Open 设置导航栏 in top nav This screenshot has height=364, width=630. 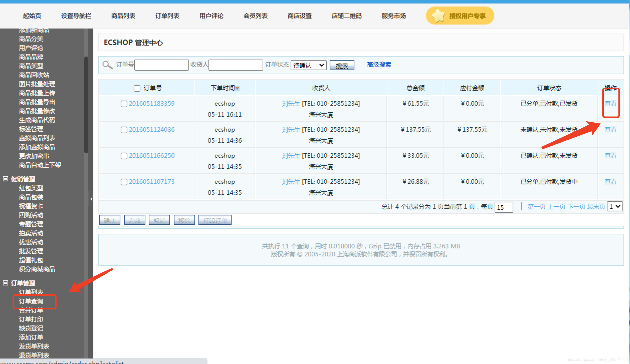pyautogui.click(x=76, y=16)
